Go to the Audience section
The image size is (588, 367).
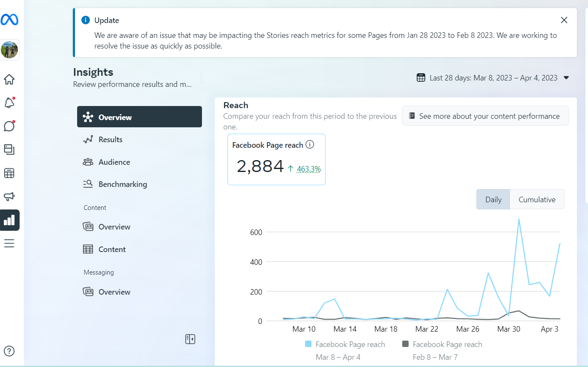click(x=114, y=162)
